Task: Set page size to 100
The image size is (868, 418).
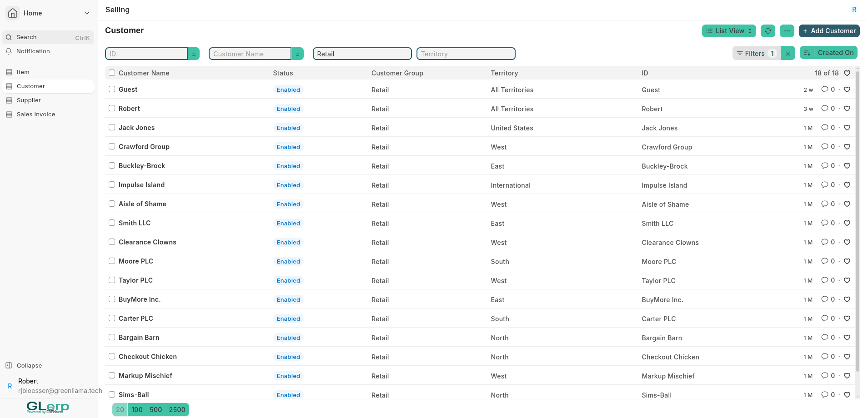Action: pos(137,410)
